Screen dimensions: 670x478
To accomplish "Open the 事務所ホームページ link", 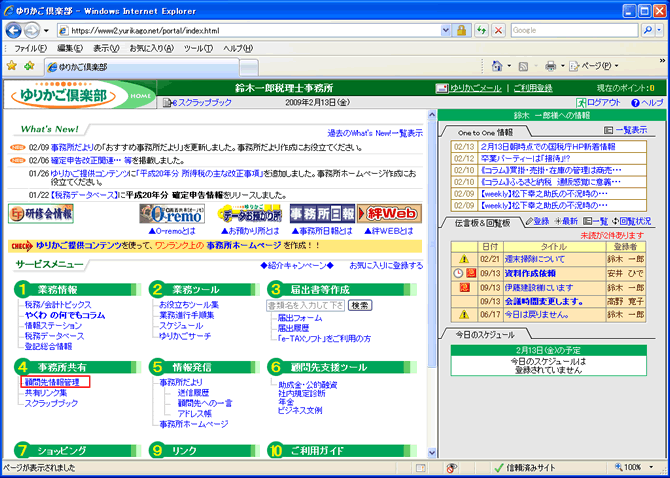I will [x=194, y=424].
